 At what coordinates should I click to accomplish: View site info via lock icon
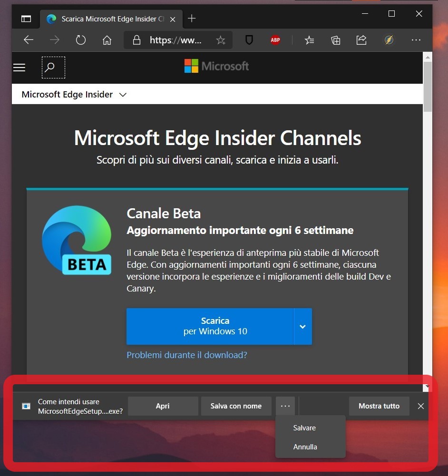[136, 40]
